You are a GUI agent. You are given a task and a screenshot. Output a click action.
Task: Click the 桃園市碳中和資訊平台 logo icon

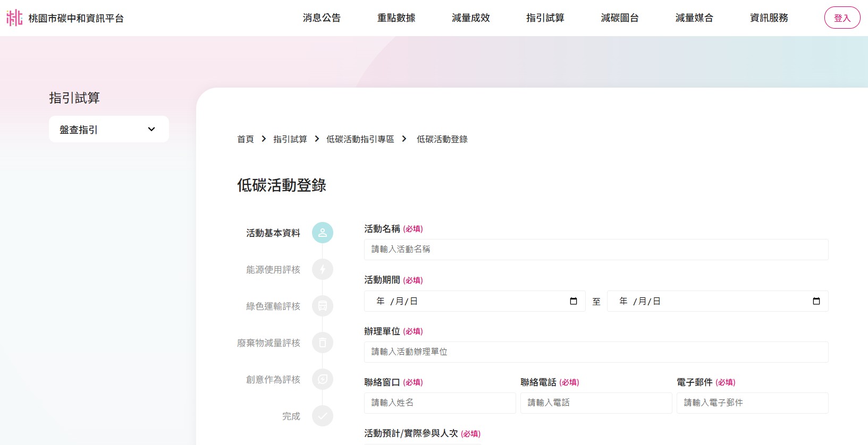pos(14,18)
